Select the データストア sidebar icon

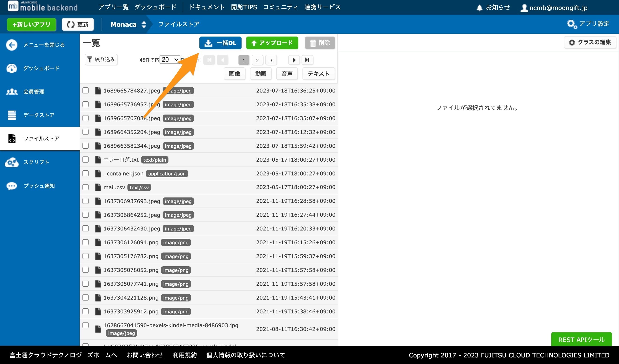tap(11, 115)
